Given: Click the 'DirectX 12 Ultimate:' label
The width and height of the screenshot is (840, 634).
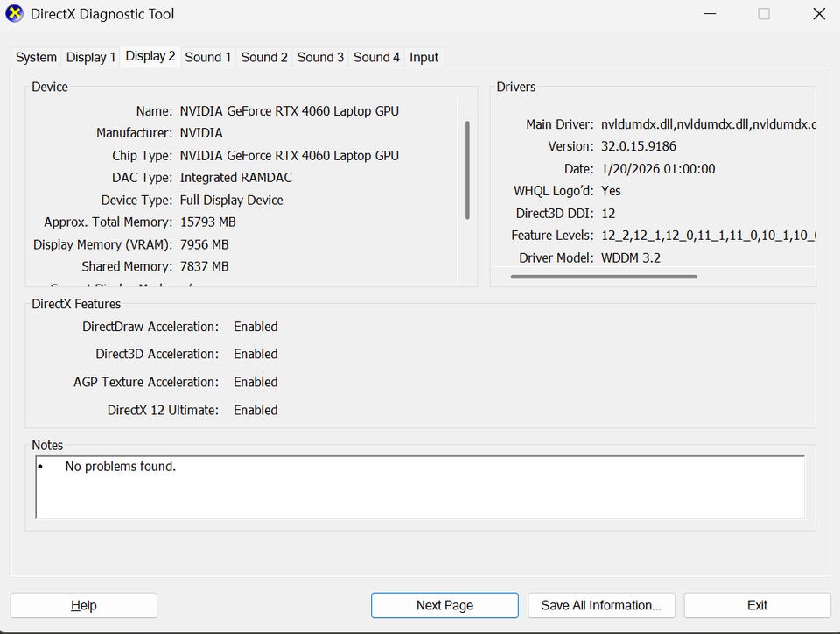Looking at the screenshot, I should [x=163, y=410].
